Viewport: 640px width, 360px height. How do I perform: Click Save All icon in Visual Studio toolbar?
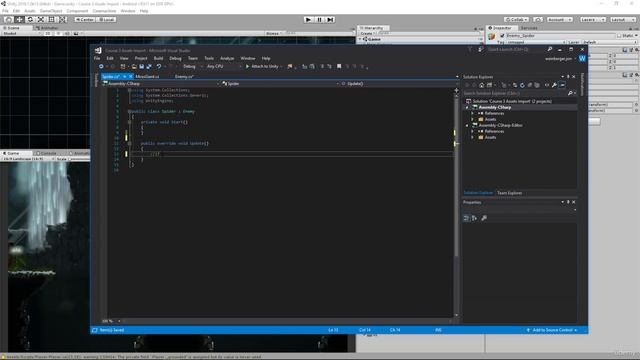coord(149,66)
